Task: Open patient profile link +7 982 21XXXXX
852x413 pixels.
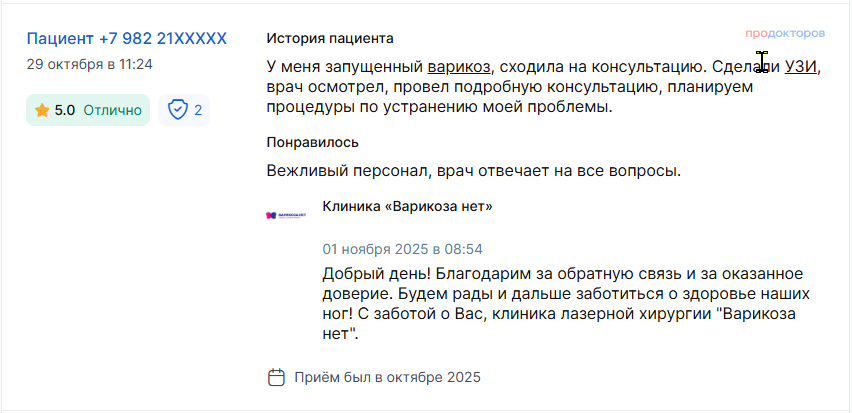Action: (x=127, y=39)
